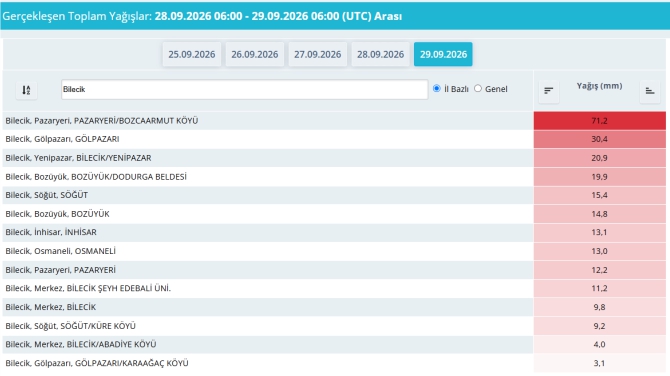Click the 15,4 rainfall value cell
The image size is (670, 376).
599,195
